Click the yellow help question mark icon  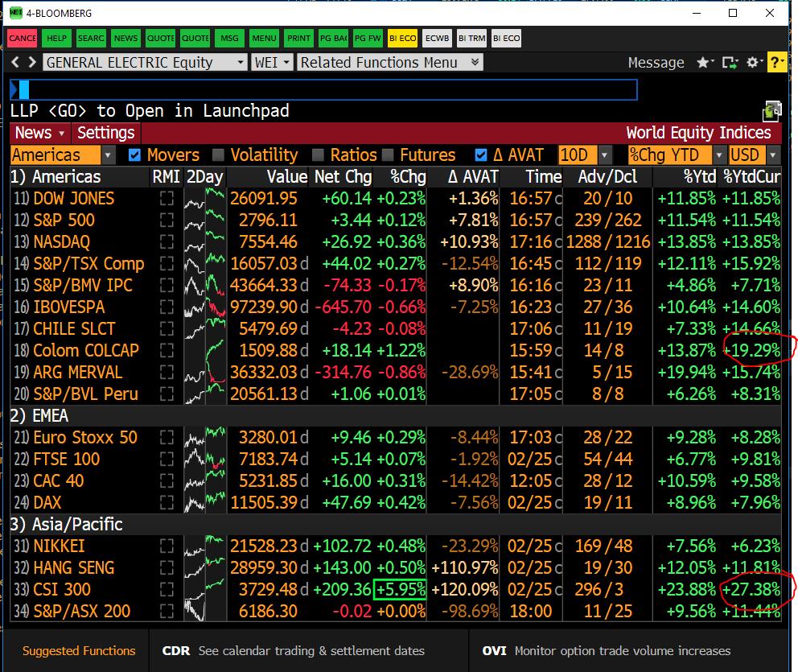click(776, 63)
